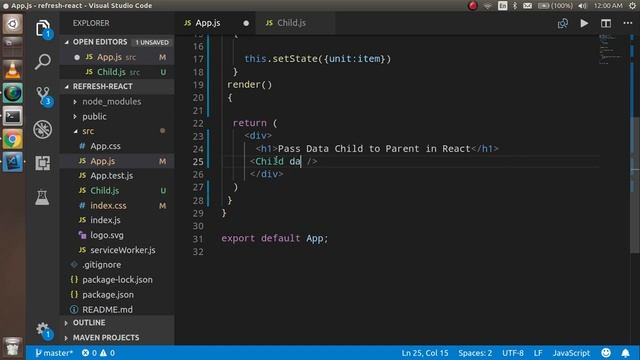The width and height of the screenshot is (640, 360).
Task: Run code with the play icon
Action: pos(584,23)
